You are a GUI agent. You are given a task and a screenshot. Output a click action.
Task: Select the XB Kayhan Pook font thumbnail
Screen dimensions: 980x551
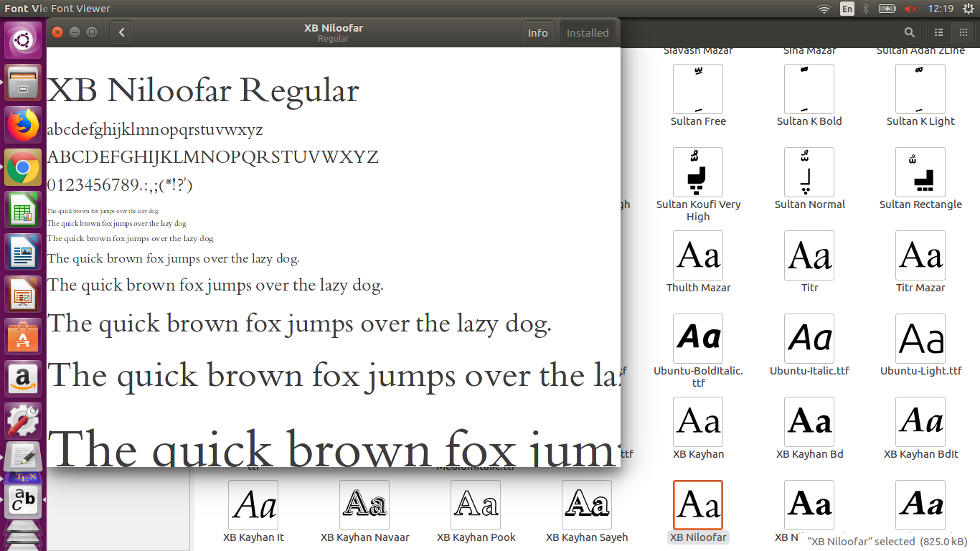pos(476,505)
